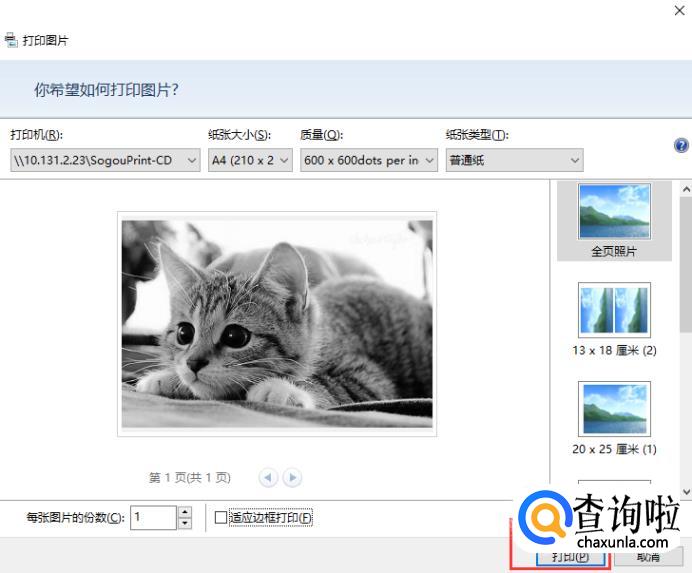This screenshot has height=573, width=692.
Task: Open the 纸张类型 普通纸 paper type dropdown
Action: (515, 160)
